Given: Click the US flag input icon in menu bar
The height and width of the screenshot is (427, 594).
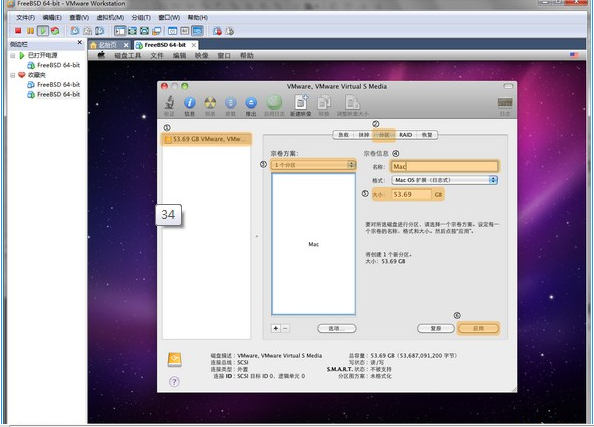Looking at the screenshot, I should pos(574,55).
